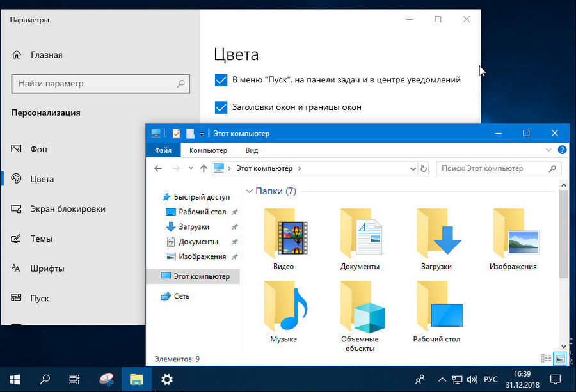This screenshot has width=576, height=392.
Task: Open Quick Access Toolbar customize dropdown
Action: pos(202,134)
